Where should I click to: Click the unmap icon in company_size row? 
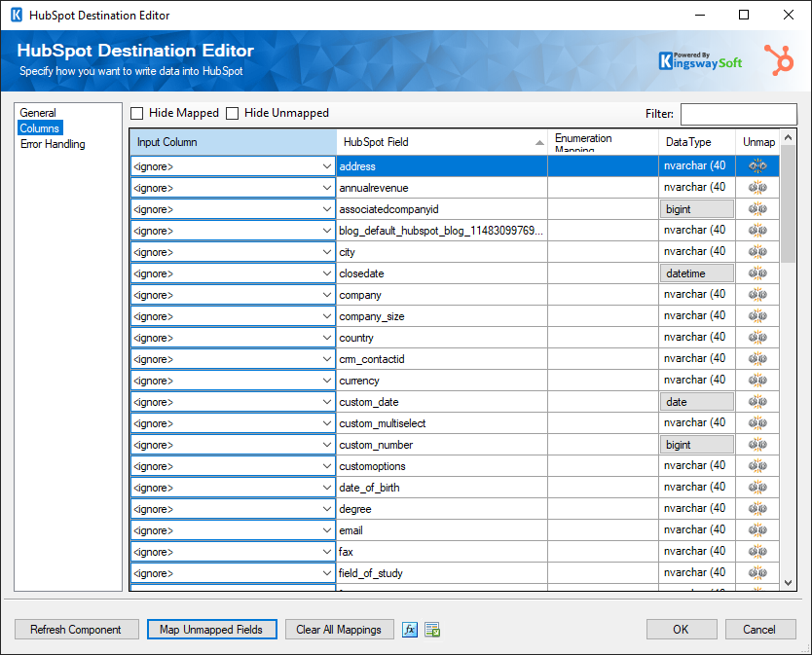(757, 316)
